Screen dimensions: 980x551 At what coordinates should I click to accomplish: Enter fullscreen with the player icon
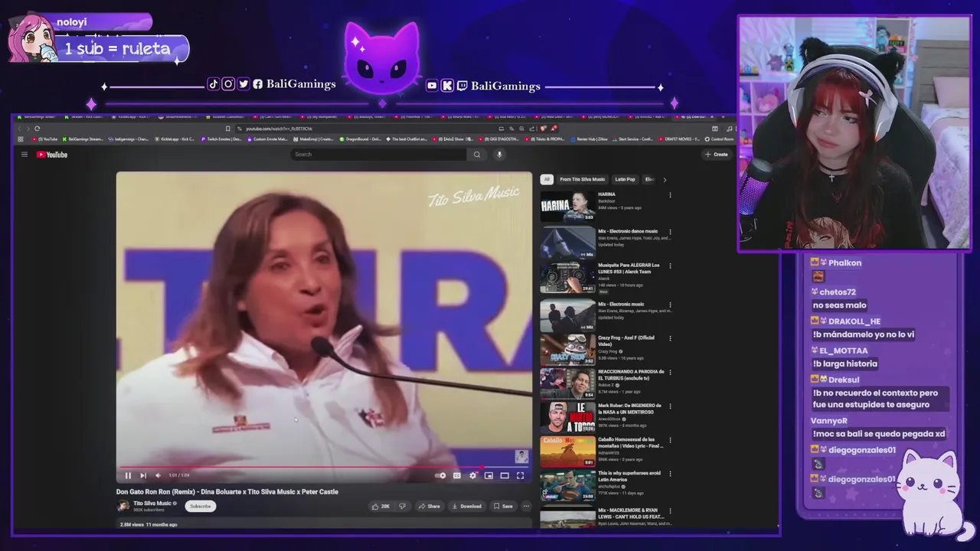[521, 475]
